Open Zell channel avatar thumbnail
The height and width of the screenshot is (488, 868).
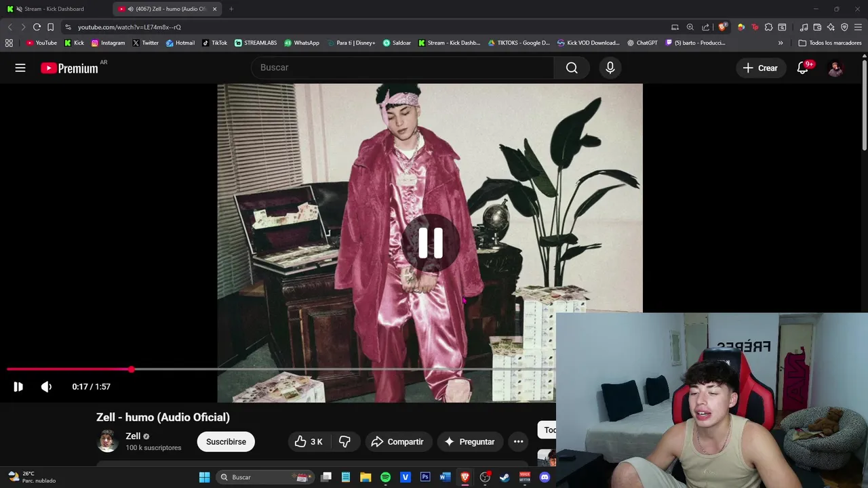point(107,441)
